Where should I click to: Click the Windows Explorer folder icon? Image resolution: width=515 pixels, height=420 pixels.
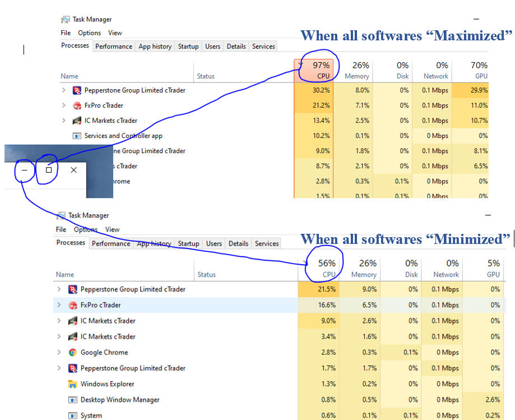(73, 384)
